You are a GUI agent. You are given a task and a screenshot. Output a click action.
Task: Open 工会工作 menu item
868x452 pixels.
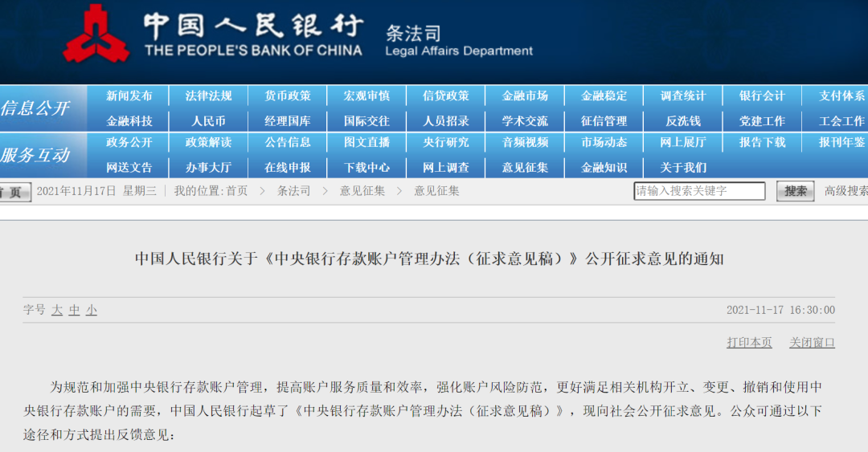point(841,121)
